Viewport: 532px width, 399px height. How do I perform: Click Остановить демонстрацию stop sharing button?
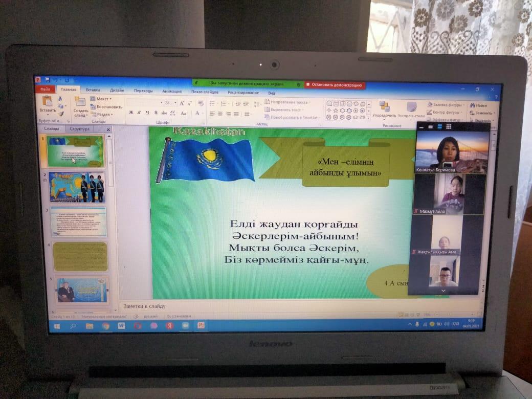(335, 85)
